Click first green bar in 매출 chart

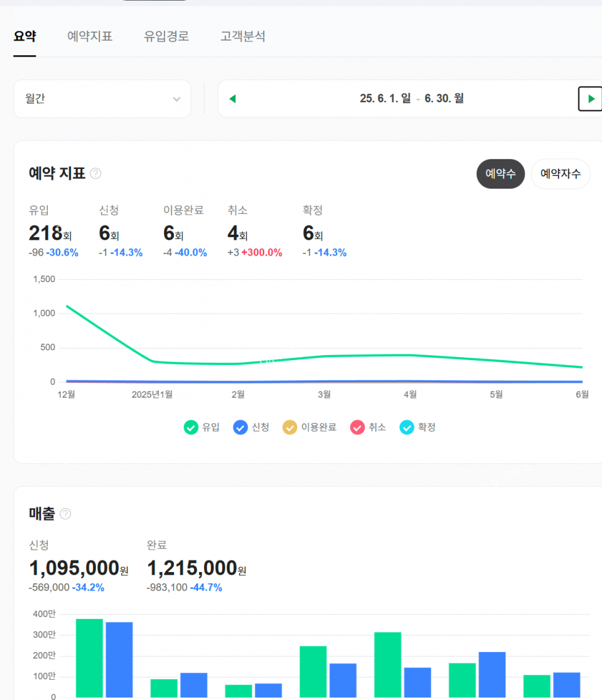[x=89, y=658]
